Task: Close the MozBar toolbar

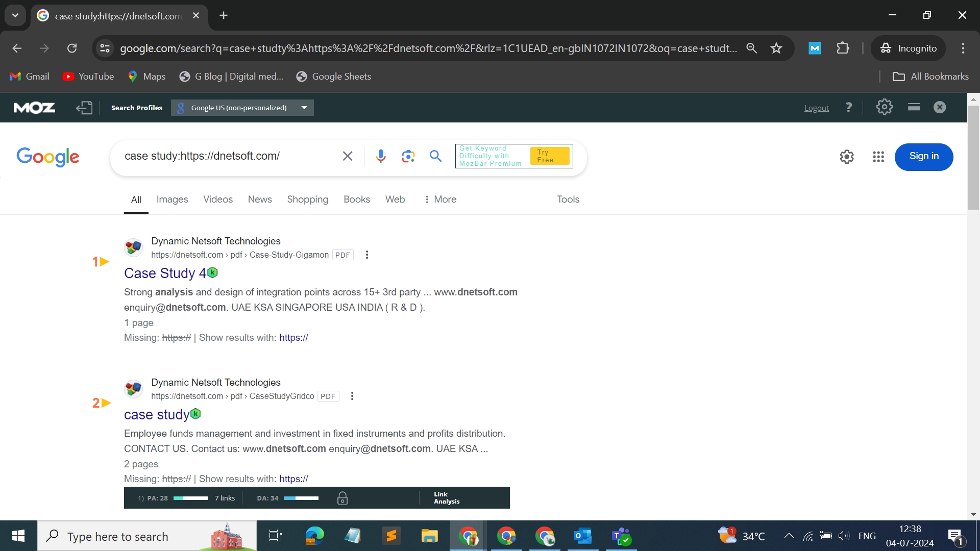Action: 940,107
